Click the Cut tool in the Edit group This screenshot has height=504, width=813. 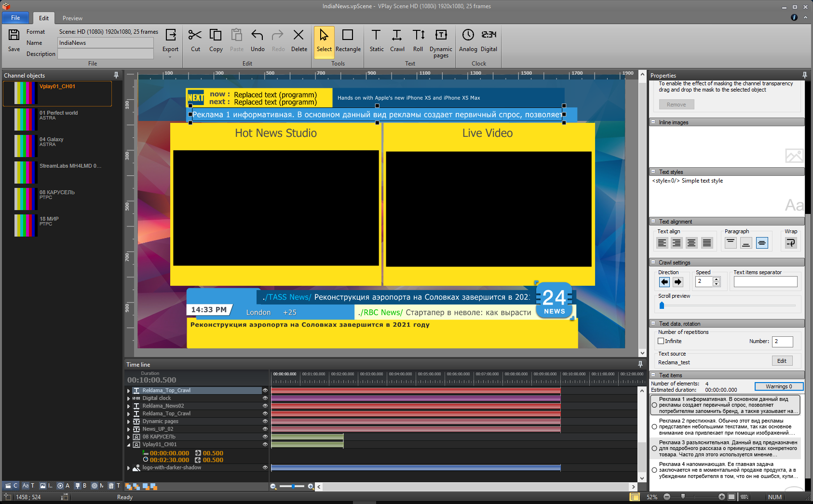195,41
